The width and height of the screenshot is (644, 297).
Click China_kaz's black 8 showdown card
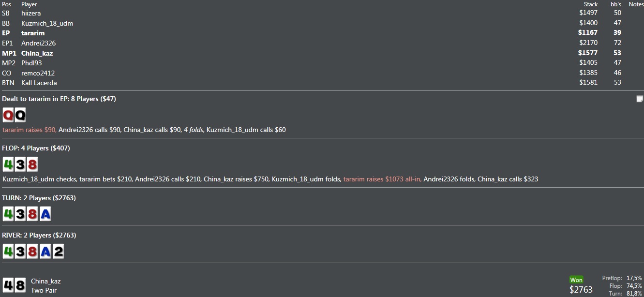[x=20, y=285]
